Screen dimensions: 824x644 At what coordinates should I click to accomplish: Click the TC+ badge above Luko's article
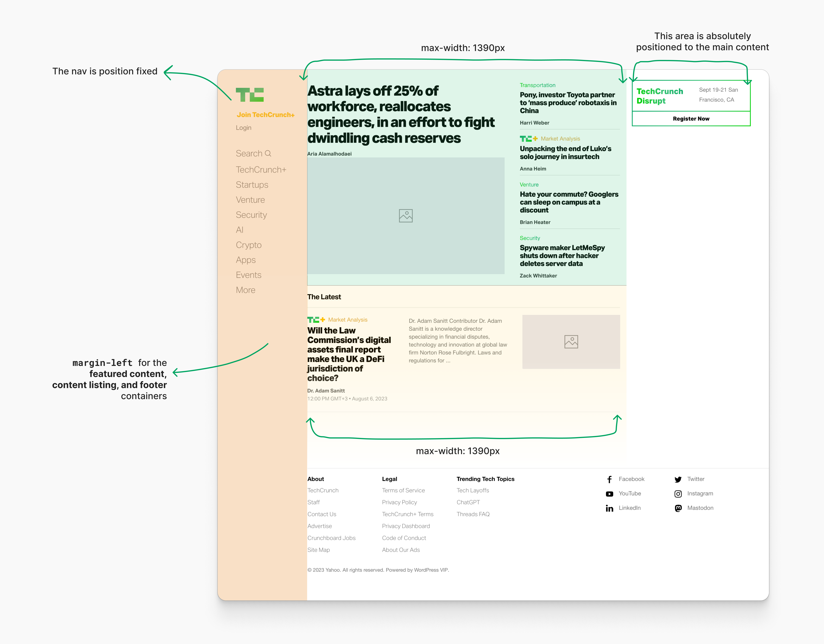(528, 139)
